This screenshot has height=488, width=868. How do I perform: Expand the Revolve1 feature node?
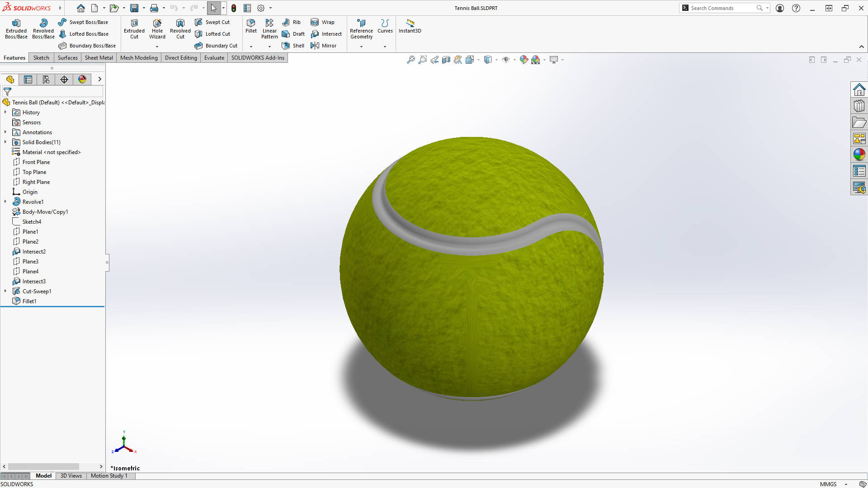[5, 202]
